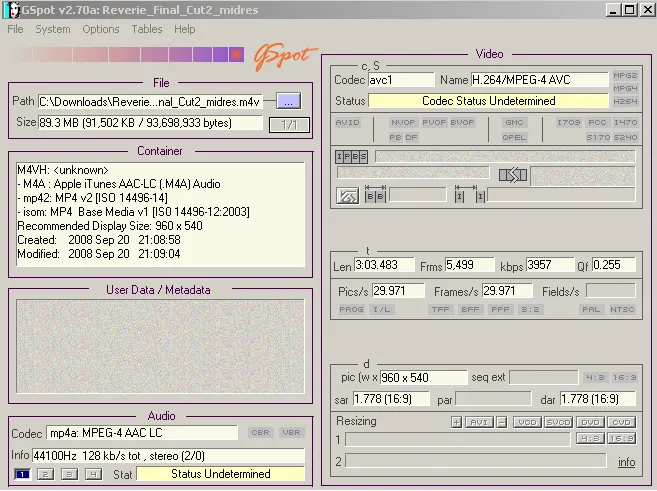Click the 1/1 file counter button
The width and height of the screenshot is (657, 491).
(289, 123)
